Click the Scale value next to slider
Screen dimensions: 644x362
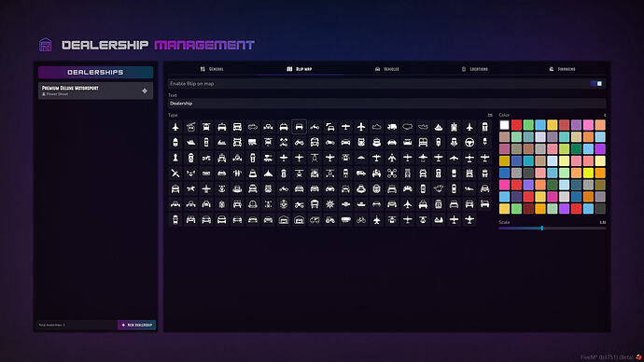603,222
